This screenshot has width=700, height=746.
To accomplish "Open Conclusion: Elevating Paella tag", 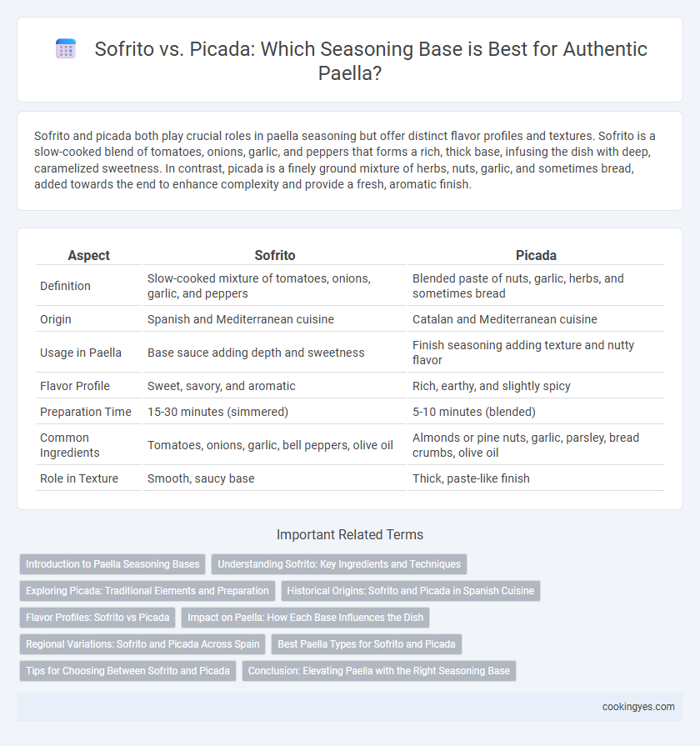I will [379, 670].
